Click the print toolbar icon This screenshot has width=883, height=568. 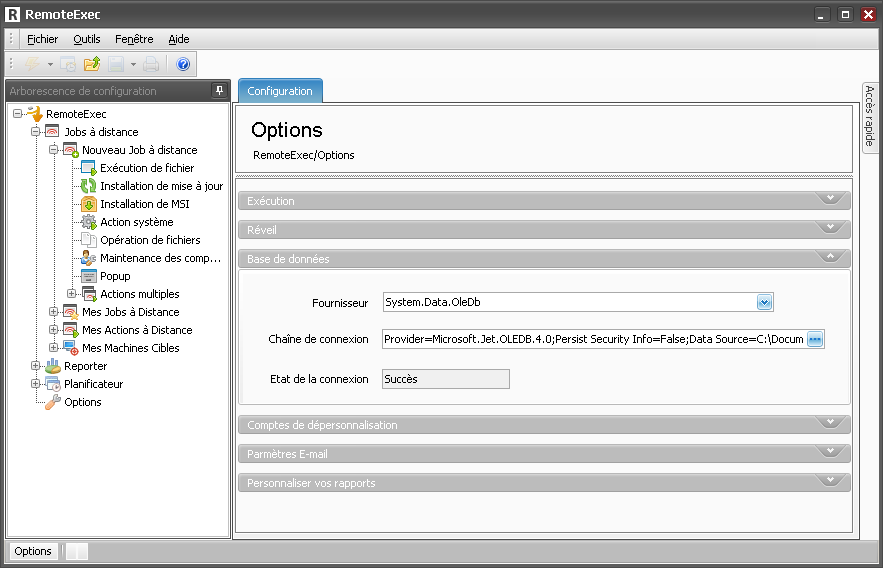pyautogui.click(x=151, y=64)
